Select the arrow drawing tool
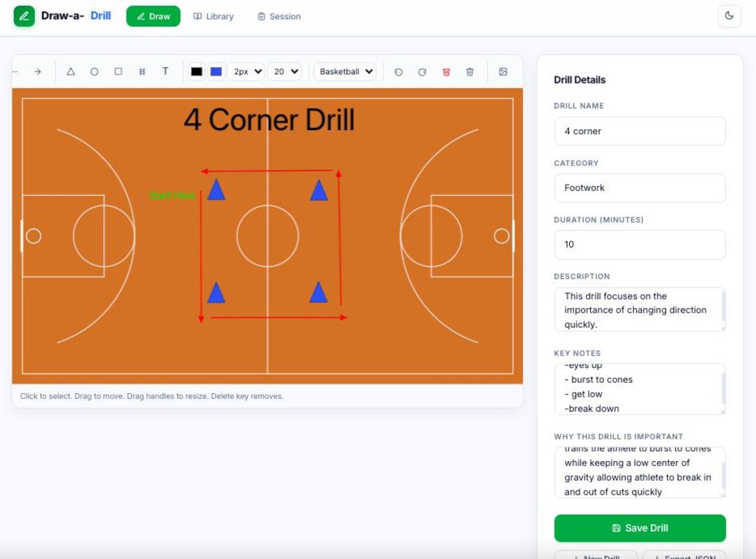Screen dimensions: 756x559 click(38, 72)
